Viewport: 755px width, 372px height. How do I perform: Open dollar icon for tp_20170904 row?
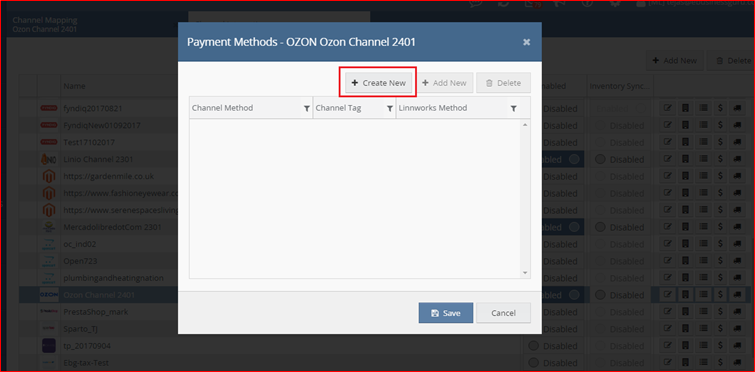pos(720,346)
